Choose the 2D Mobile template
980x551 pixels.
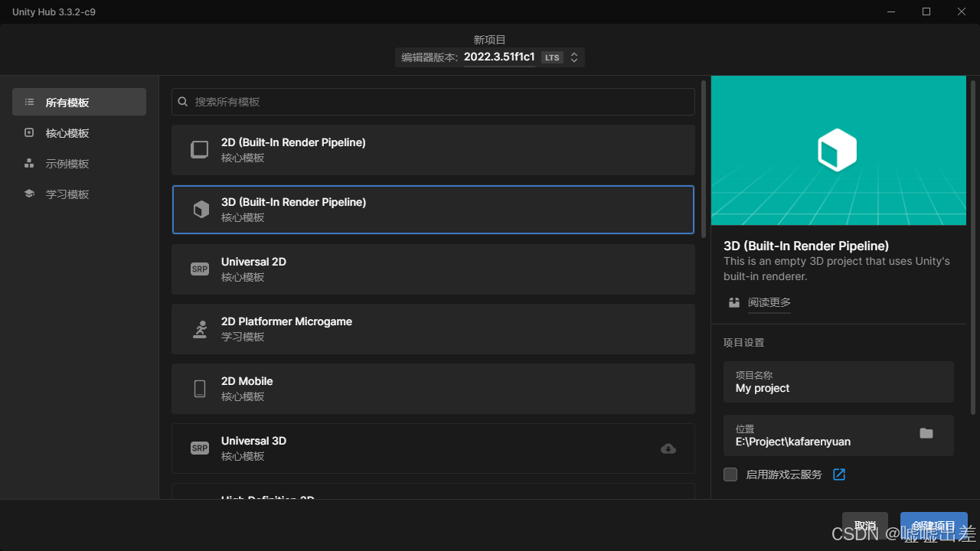pyautogui.click(x=433, y=389)
